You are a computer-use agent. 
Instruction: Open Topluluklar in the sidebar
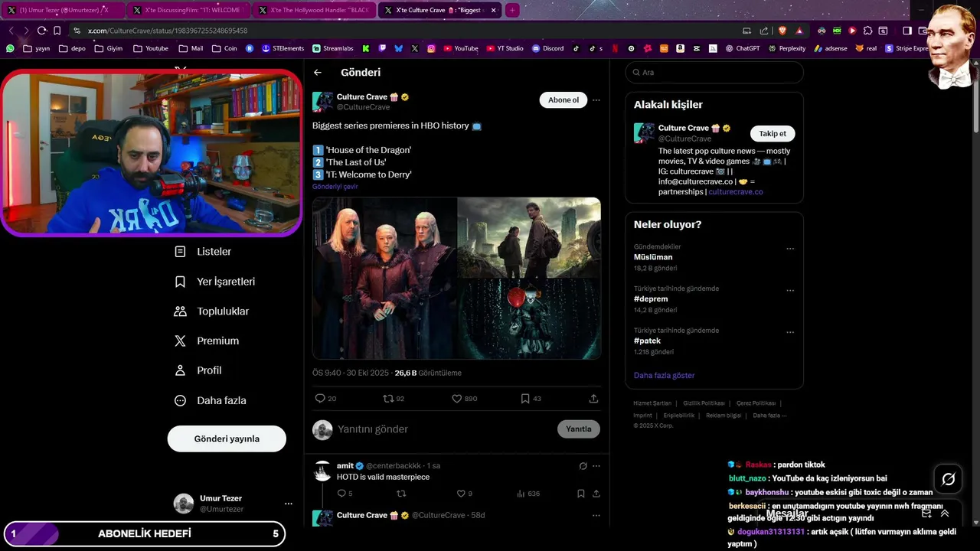click(x=212, y=311)
